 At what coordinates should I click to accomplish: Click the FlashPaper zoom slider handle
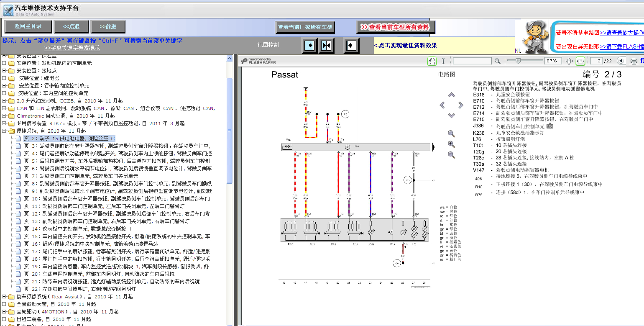(x=518, y=61)
